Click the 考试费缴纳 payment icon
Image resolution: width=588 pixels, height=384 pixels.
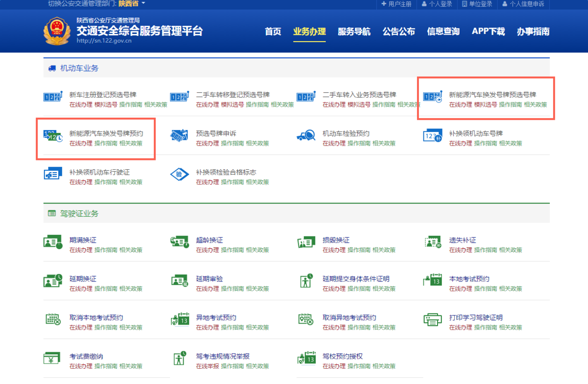52,358
